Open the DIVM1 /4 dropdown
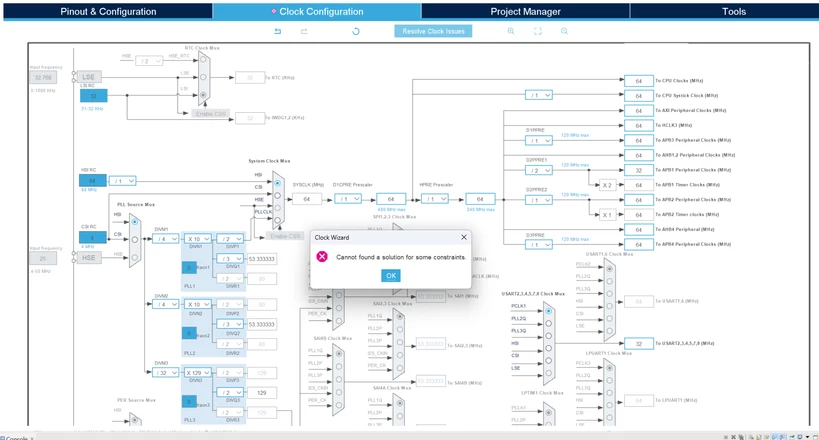The height and width of the screenshot is (440, 819). (166, 239)
